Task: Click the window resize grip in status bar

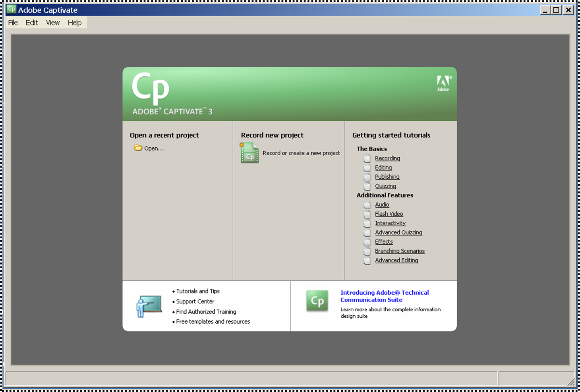Action: (x=571, y=382)
